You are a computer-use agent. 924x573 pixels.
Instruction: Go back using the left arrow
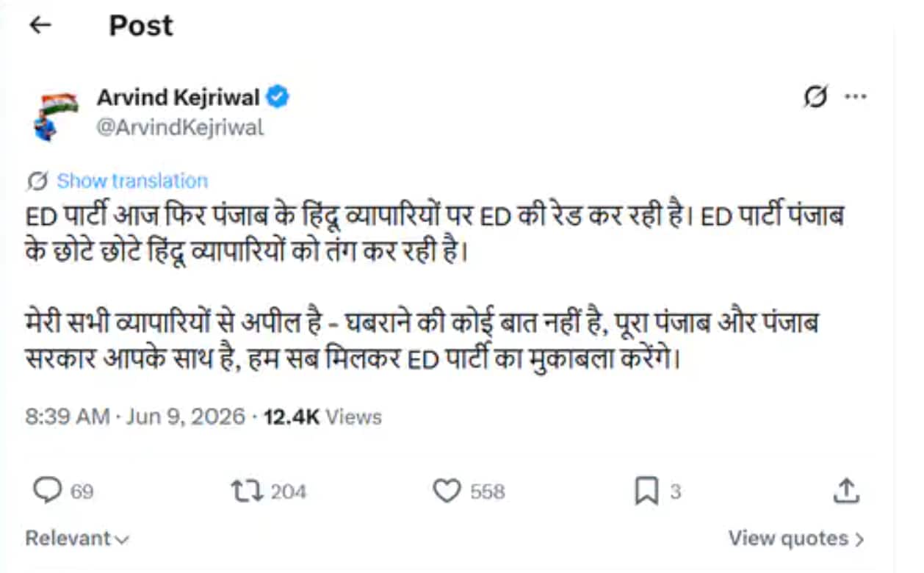(x=40, y=25)
